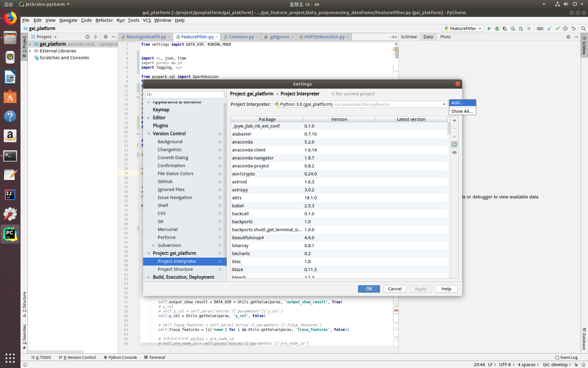Select the Git settings page

point(185,221)
